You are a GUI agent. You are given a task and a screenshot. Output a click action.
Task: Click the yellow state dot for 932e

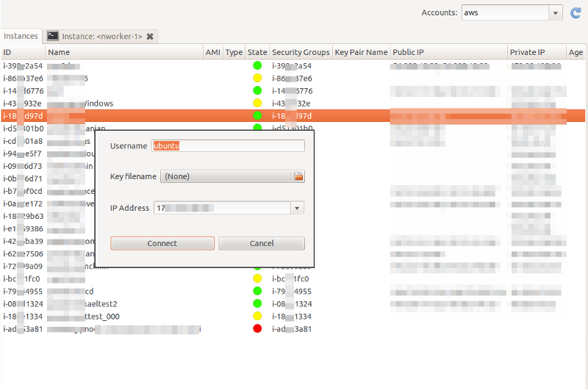[257, 103]
